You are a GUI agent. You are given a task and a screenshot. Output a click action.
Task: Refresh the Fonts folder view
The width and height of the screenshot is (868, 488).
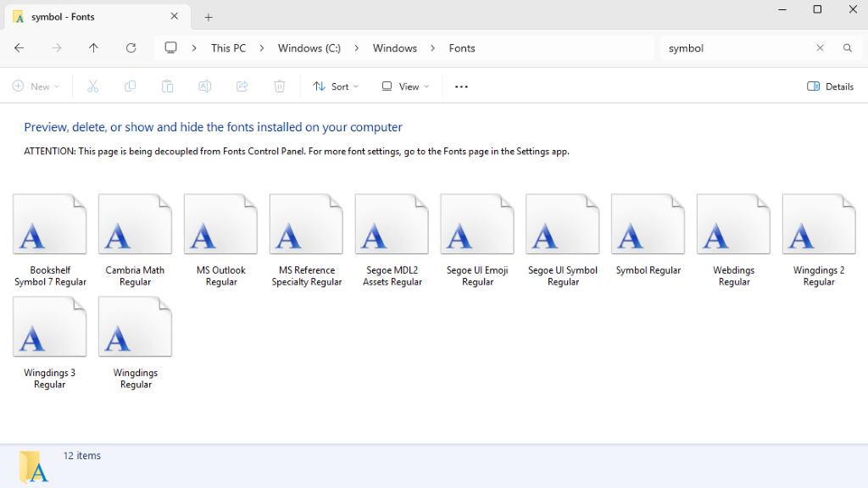tap(131, 48)
